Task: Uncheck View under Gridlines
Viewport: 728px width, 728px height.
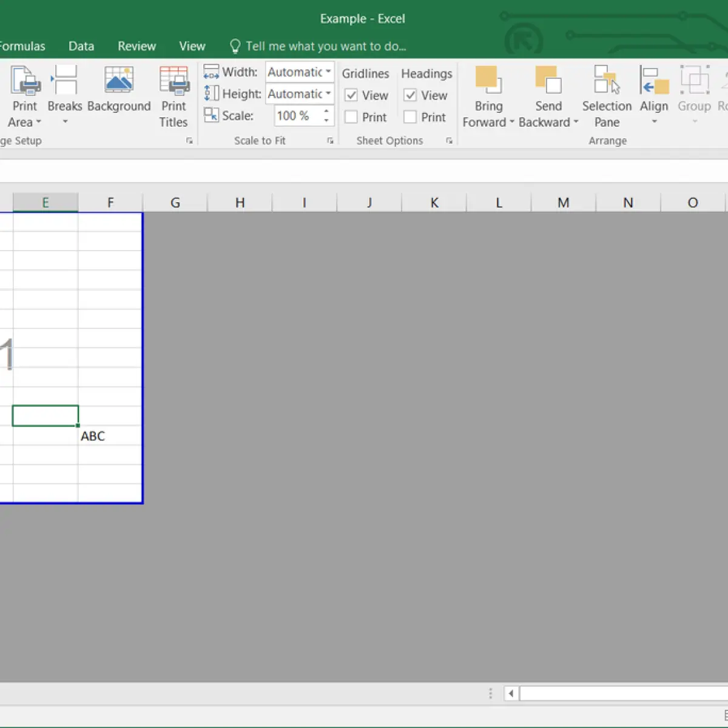Action: 351,95
